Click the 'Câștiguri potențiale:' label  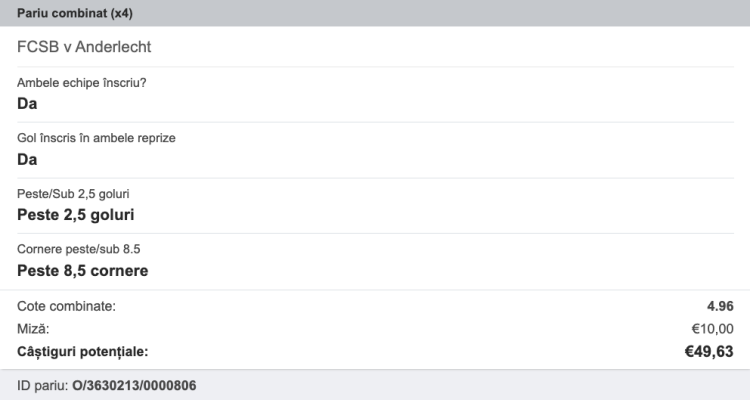click(83, 351)
